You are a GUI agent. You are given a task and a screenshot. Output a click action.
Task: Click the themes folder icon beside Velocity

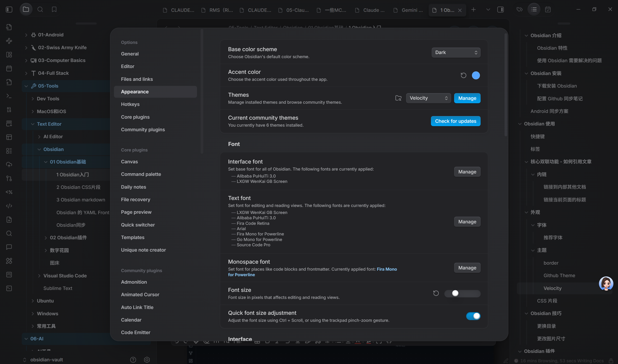398,98
